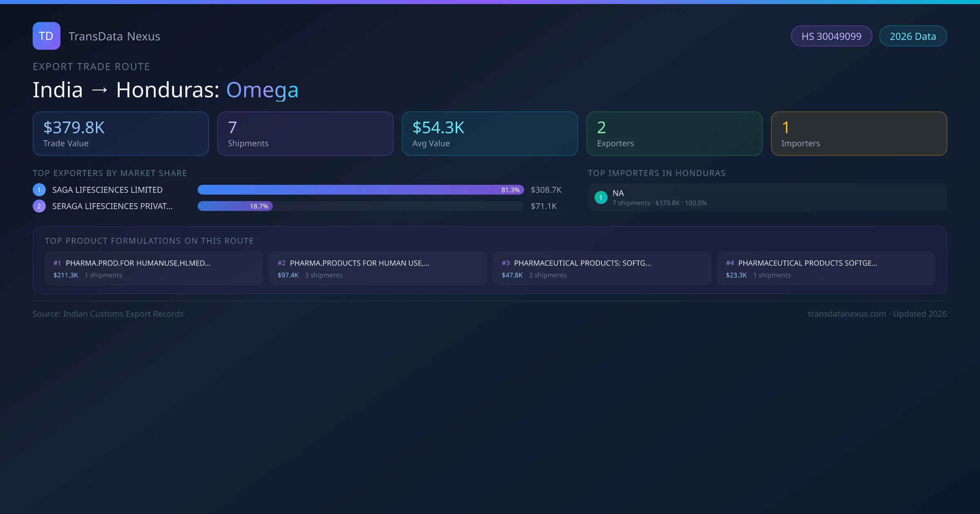Open the #2 PHARMA.PRODUCTS FOR HUMAN USE card
Viewport: 980px width, 514px height.
coord(378,268)
